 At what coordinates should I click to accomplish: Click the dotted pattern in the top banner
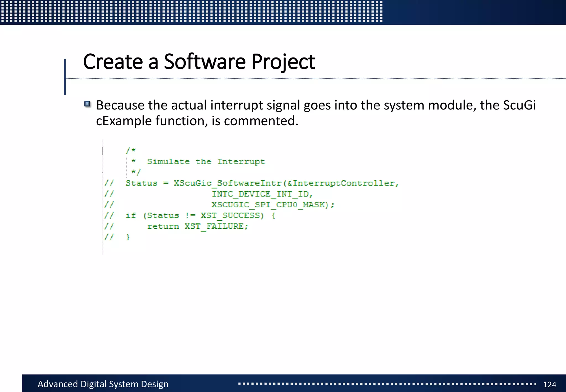pyautogui.click(x=191, y=11)
